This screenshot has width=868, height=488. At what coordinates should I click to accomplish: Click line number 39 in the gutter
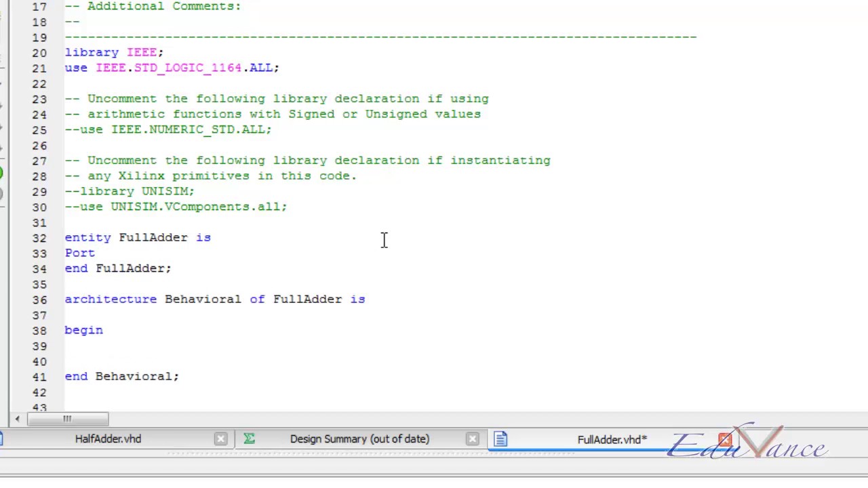(x=39, y=346)
